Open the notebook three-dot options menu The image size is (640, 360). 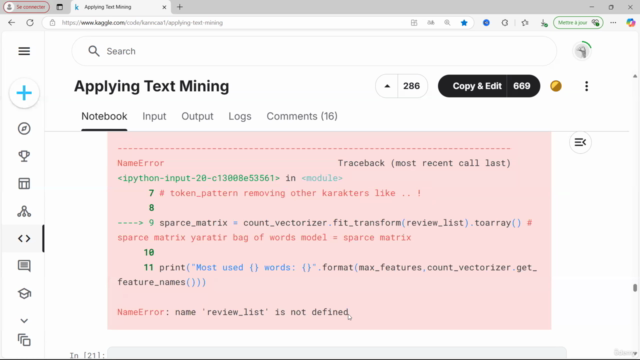pyautogui.click(x=587, y=86)
